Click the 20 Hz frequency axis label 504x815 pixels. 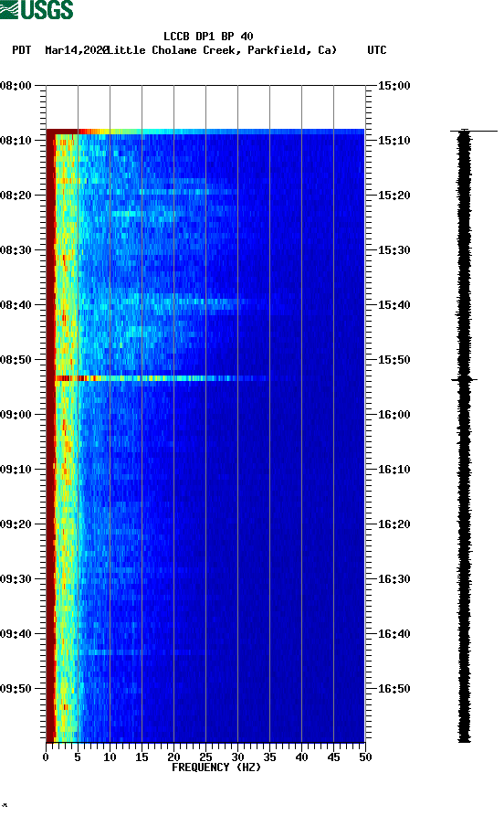pyautogui.click(x=173, y=757)
